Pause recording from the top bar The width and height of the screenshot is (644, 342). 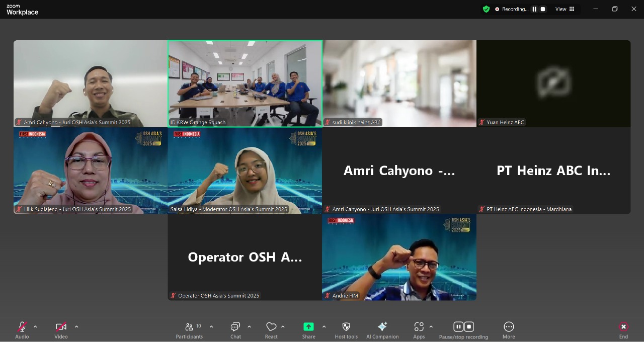click(x=534, y=9)
